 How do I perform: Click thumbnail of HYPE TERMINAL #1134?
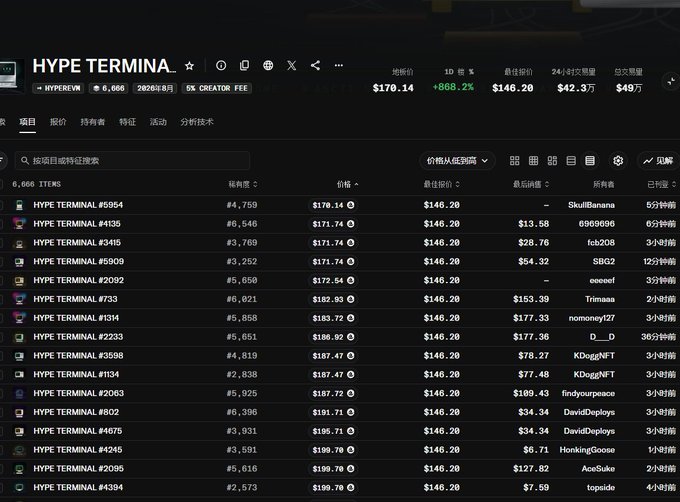pyautogui.click(x=19, y=375)
